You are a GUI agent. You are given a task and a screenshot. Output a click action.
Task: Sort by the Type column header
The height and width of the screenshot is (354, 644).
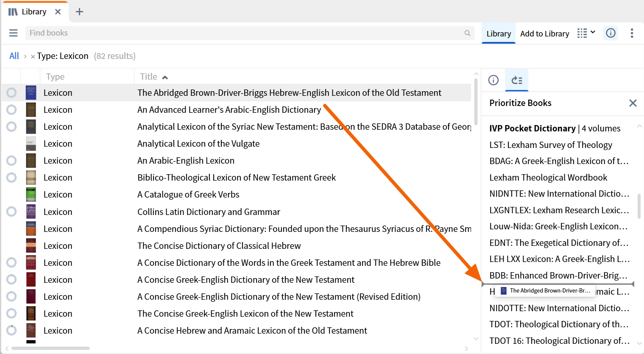55,77
